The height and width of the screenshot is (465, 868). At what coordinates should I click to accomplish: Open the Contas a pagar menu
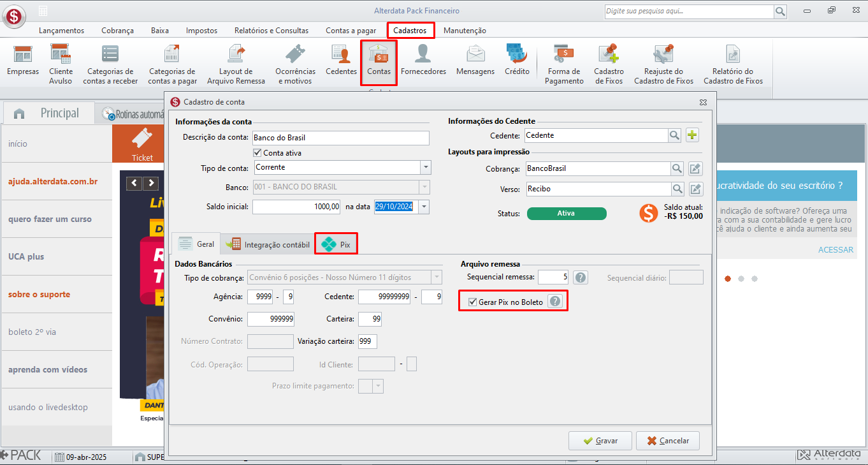(x=351, y=31)
